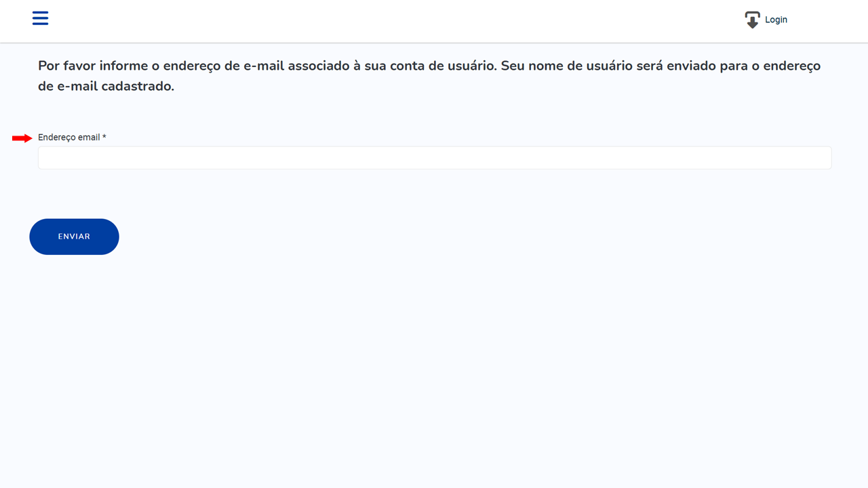Tap the blue rounded ENVIAR pill
This screenshot has height=488, width=868.
(x=74, y=237)
